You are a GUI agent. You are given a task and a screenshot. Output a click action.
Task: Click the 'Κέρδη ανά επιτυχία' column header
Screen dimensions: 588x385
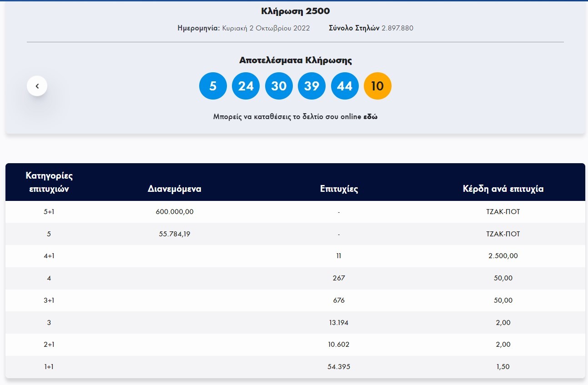[503, 189]
